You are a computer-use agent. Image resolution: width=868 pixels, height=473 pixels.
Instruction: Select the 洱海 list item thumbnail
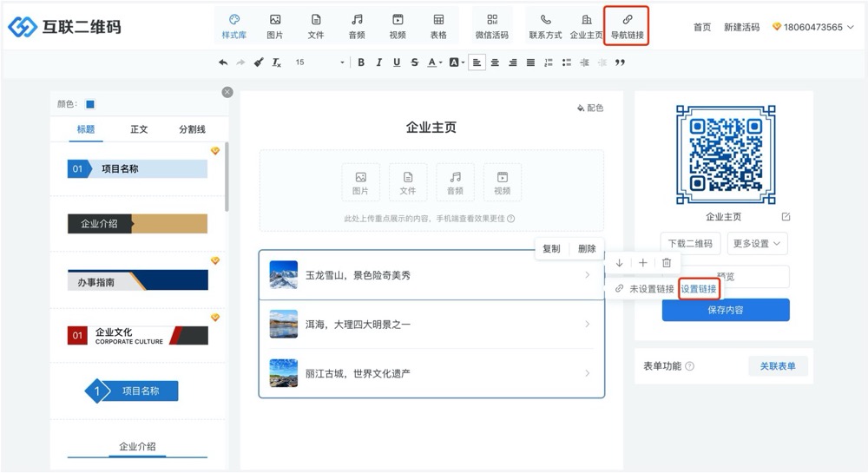coord(284,324)
